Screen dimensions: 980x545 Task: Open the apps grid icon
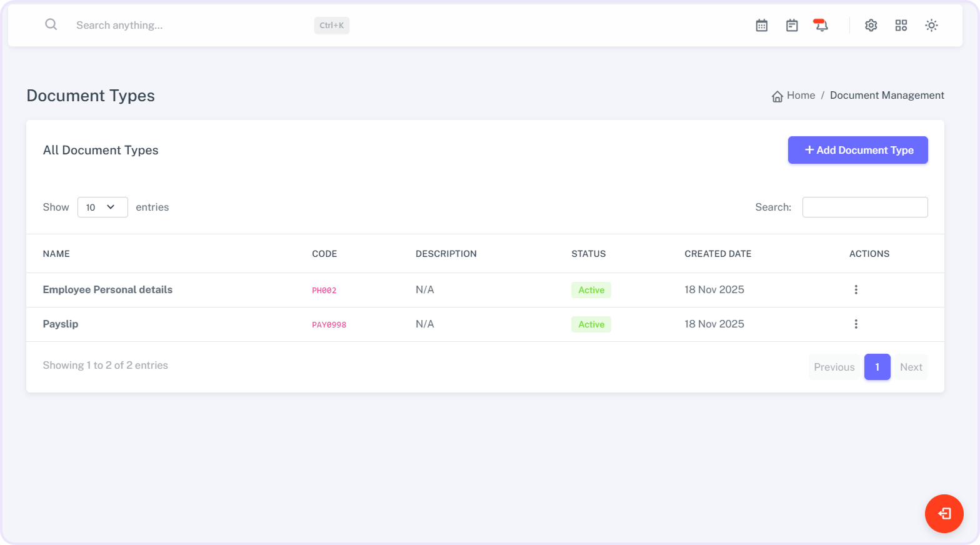tap(901, 26)
